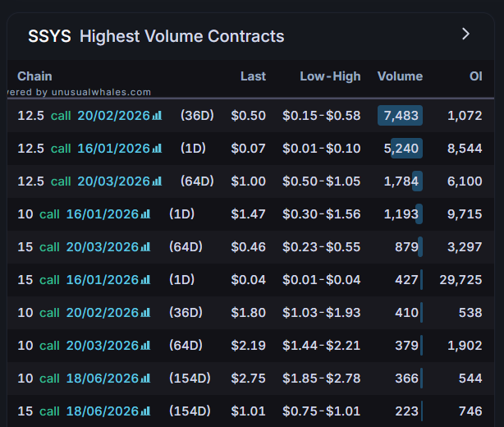Open the 10 call 18/06/2026 contract link
Image resolution: width=504 pixels, height=427 pixels.
click(78, 378)
